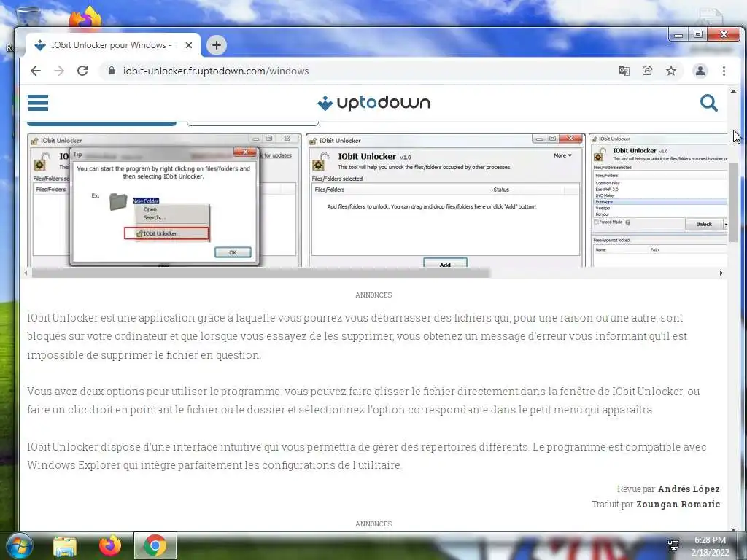Click the share page icon
Screen dimensions: 747x560
point(648,71)
